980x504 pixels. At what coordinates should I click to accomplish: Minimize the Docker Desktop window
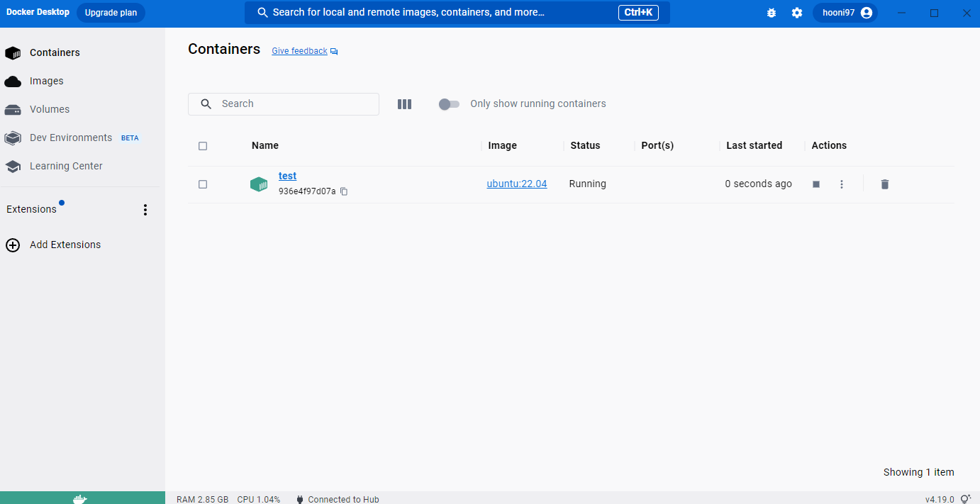tap(902, 13)
